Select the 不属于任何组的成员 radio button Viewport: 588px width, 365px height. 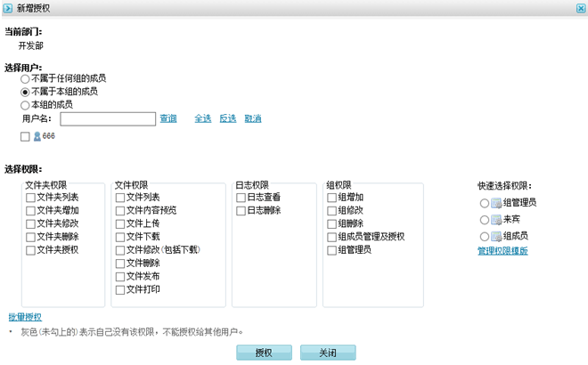[26, 78]
